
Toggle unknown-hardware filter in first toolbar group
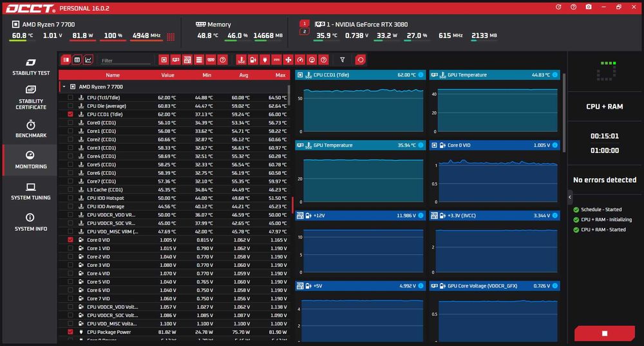click(223, 60)
